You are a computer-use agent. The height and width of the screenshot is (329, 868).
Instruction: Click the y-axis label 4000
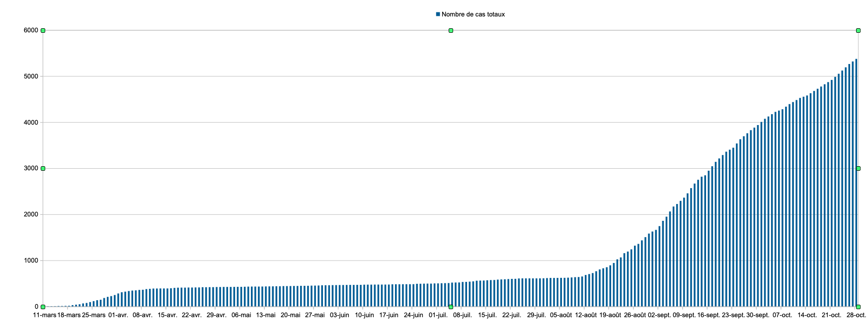pos(31,123)
